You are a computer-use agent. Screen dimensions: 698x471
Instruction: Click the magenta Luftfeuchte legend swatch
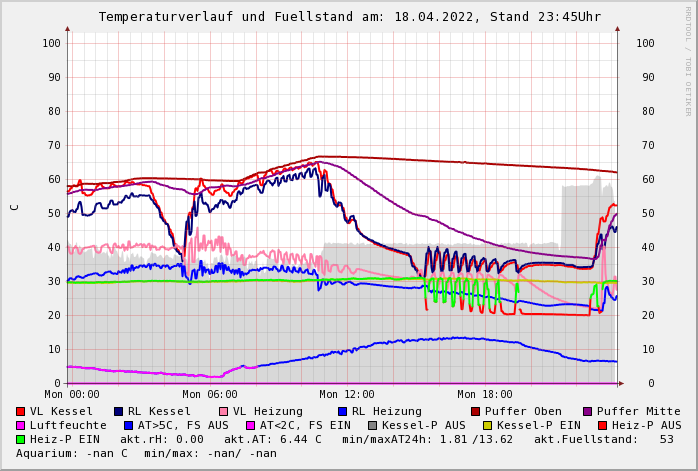(21, 425)
